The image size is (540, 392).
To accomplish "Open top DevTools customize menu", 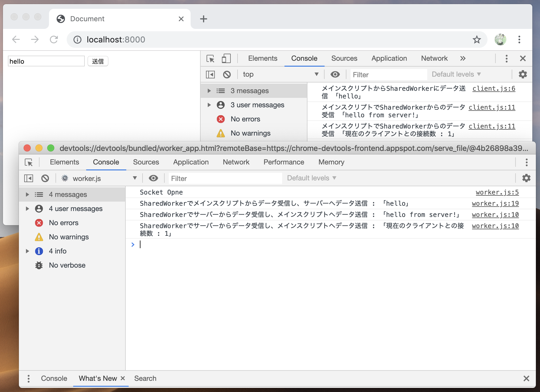I will pos(506,58).
